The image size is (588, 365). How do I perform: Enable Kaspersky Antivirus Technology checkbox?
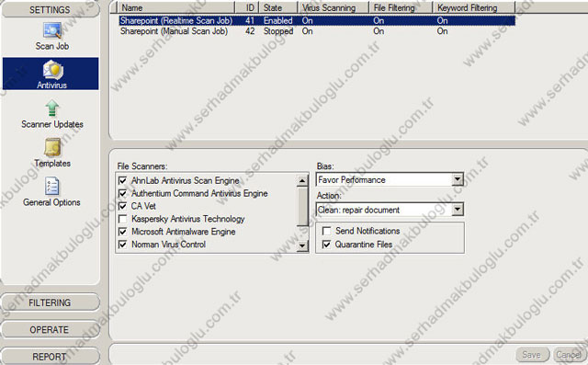tap(122, 219)
